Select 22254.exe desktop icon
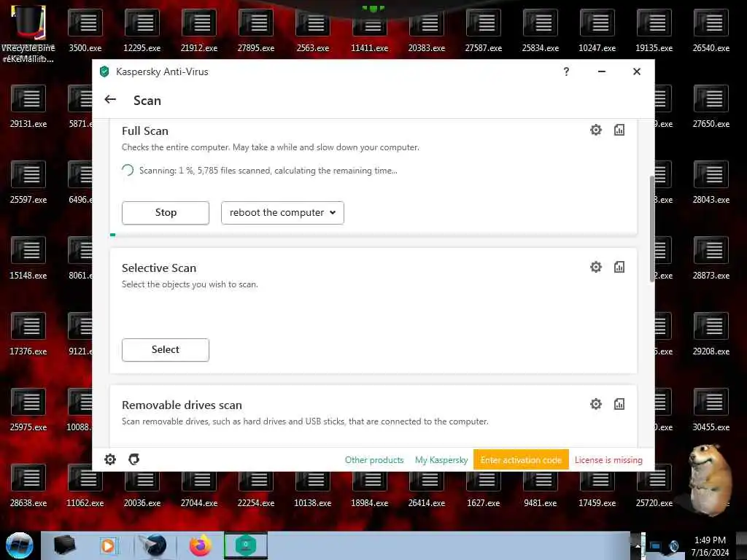 tap(256, 486)
